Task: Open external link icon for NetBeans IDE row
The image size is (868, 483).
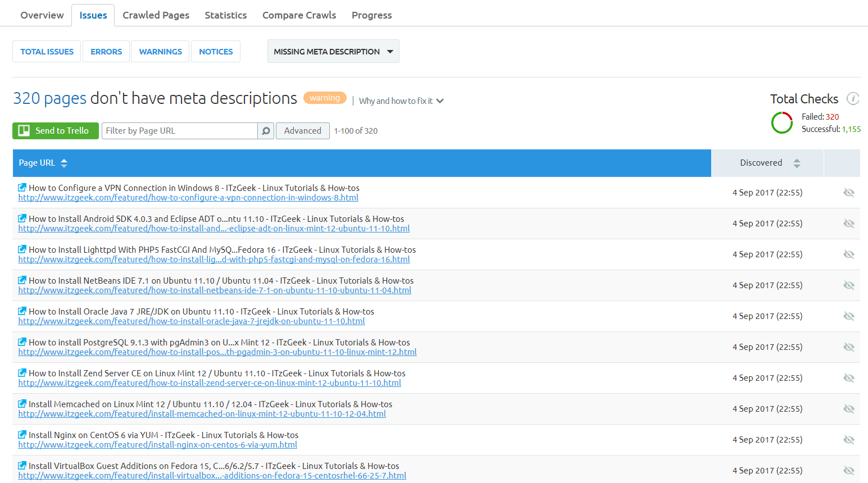Action: point(22,280)
